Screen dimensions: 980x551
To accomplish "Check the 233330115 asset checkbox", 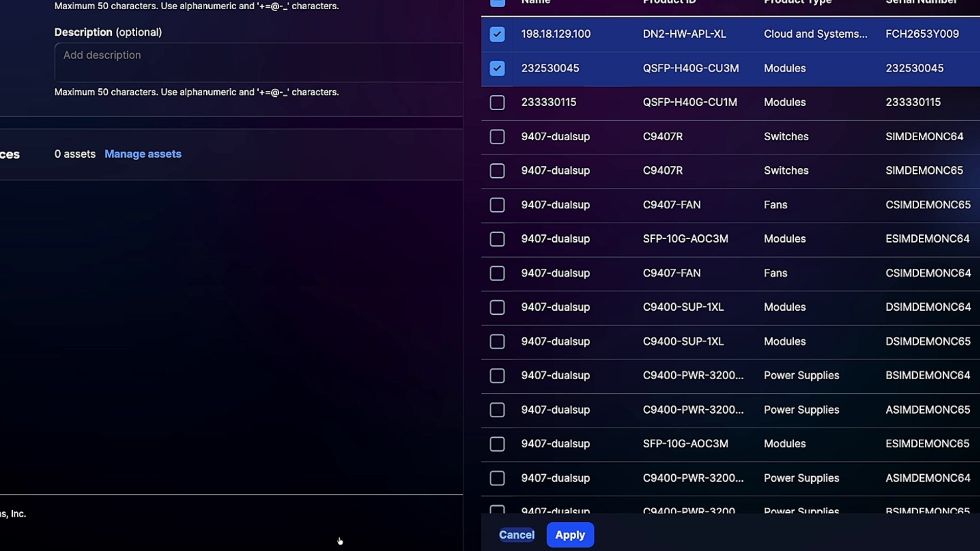I will click(497, 103).
